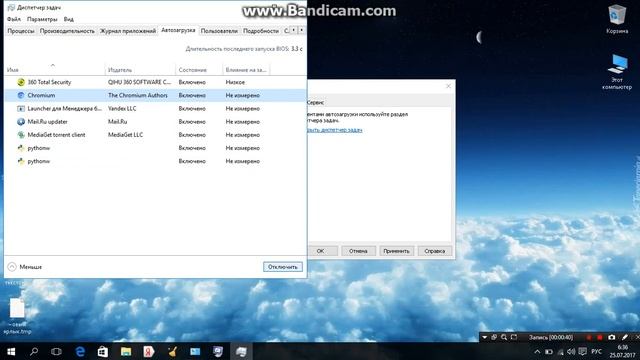
Task: Click the 'Низкое' impact value
Action: (235, 82)
